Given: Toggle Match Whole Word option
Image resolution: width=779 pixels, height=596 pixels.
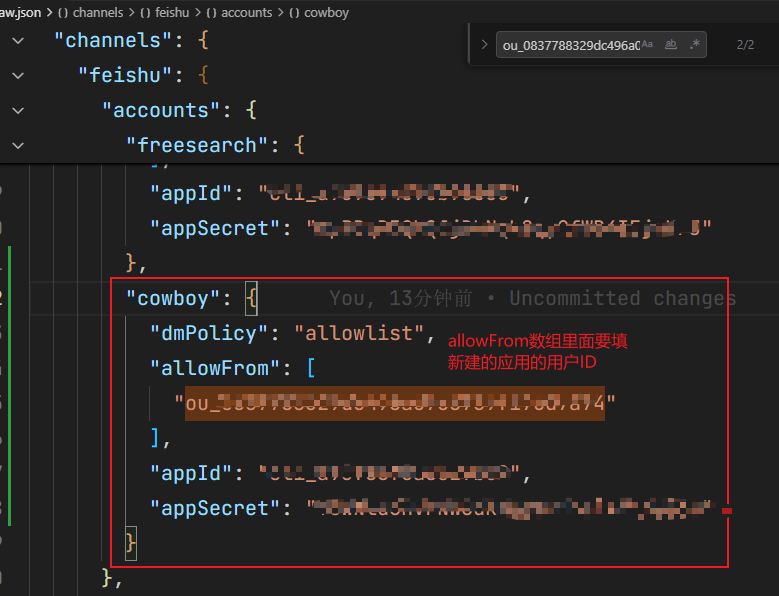Looking at the screenshot, I should (x=671, y=44).
